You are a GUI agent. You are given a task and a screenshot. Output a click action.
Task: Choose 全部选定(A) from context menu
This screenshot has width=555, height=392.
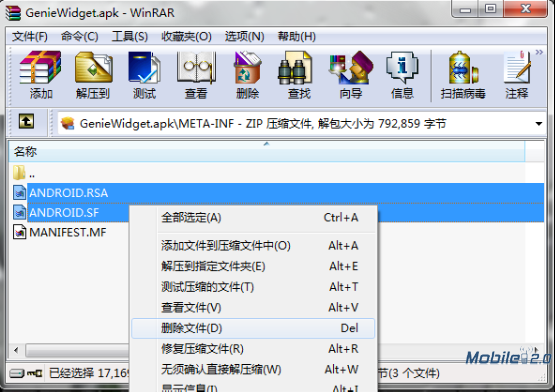[253, 217]
